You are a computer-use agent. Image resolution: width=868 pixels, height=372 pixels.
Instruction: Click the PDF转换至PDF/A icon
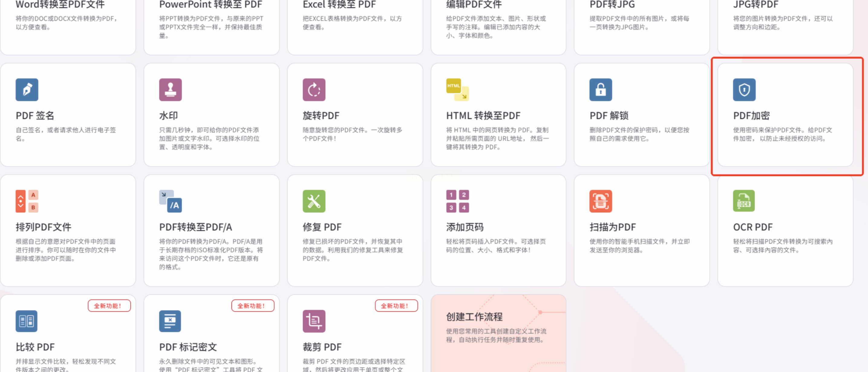[x=170, y=201]
